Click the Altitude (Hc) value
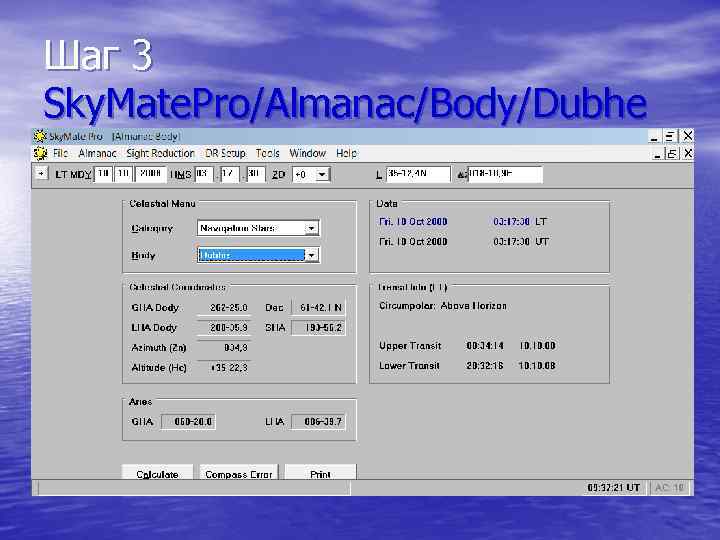720x540 pixels. coord(225,368)
